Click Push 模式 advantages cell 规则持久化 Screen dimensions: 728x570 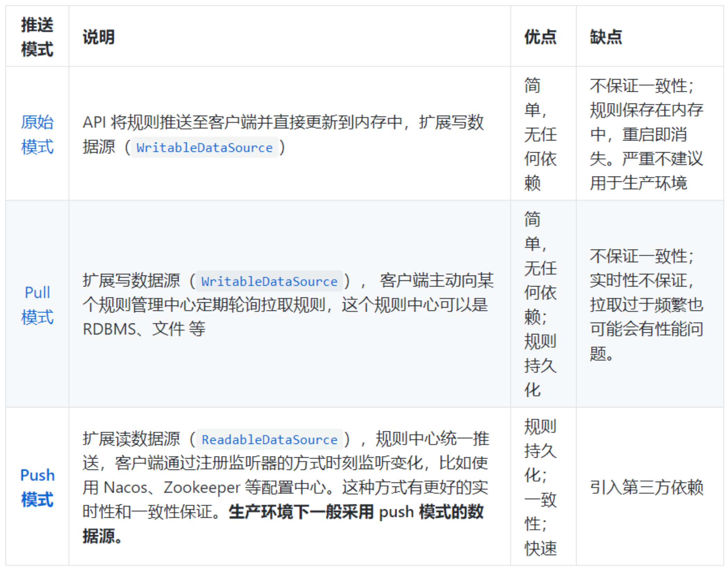click(540, 450)
